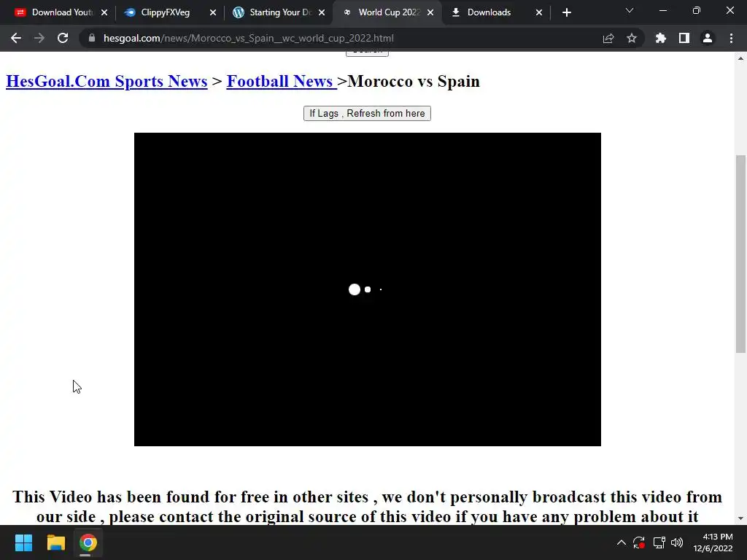Image resolution: width=747 pixels, height=560 pixels.
Task: Open the tab search dropdown
Action: pos(630,10)
